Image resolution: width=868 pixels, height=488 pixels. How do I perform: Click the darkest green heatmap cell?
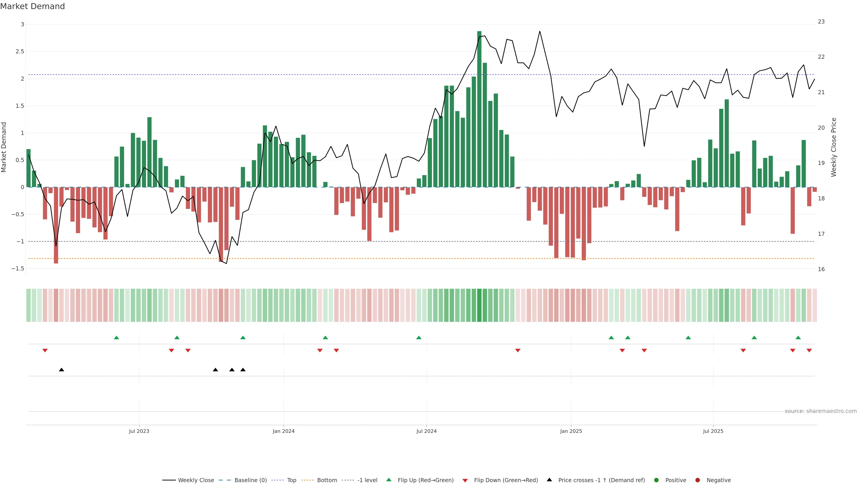tap(479, 305)
